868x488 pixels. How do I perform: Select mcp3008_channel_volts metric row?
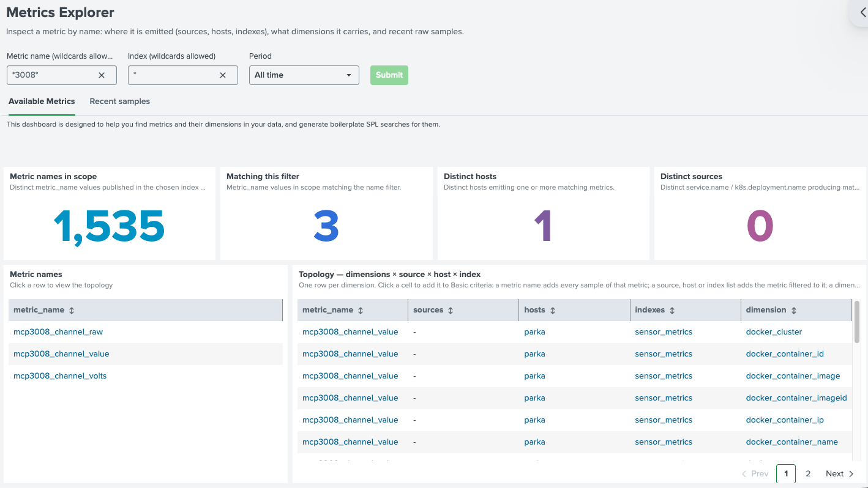tap(60, 376)
